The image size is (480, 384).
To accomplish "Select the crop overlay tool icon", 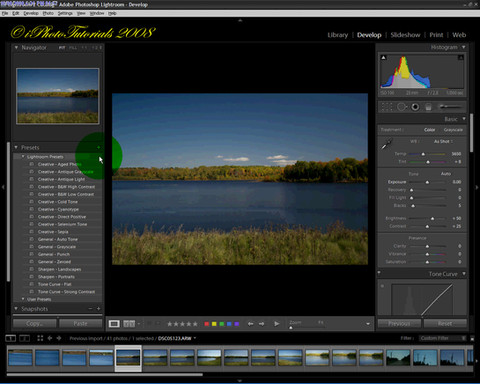I will pos(387,107).
